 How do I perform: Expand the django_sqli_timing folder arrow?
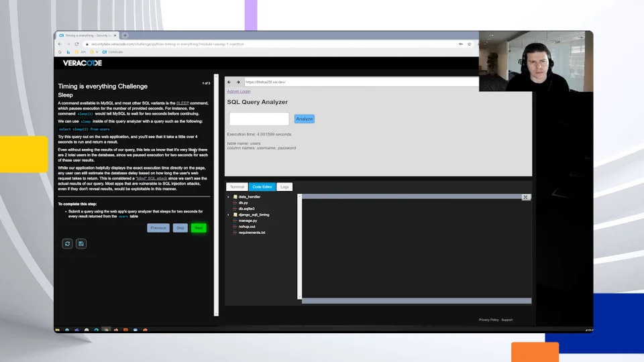coord(228,215)
